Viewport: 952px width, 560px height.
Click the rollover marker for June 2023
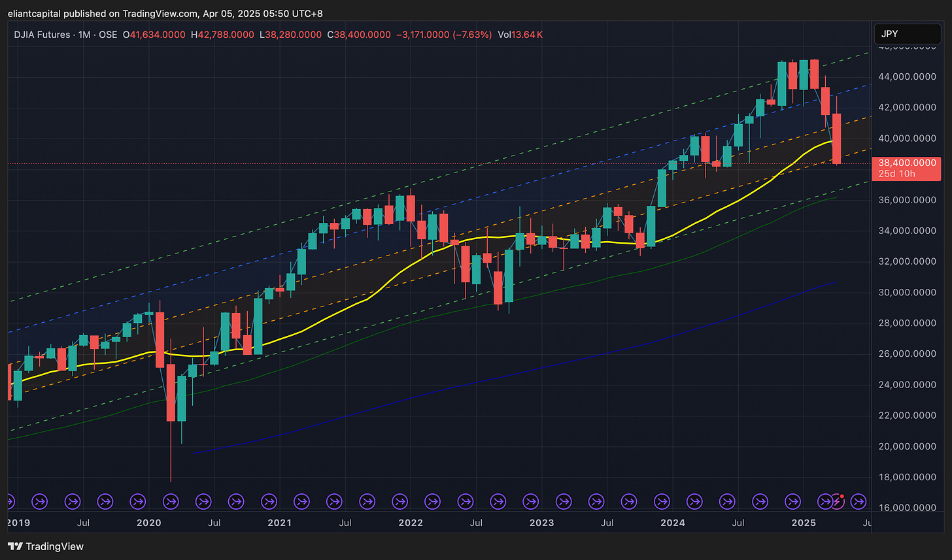click(596, 502)
